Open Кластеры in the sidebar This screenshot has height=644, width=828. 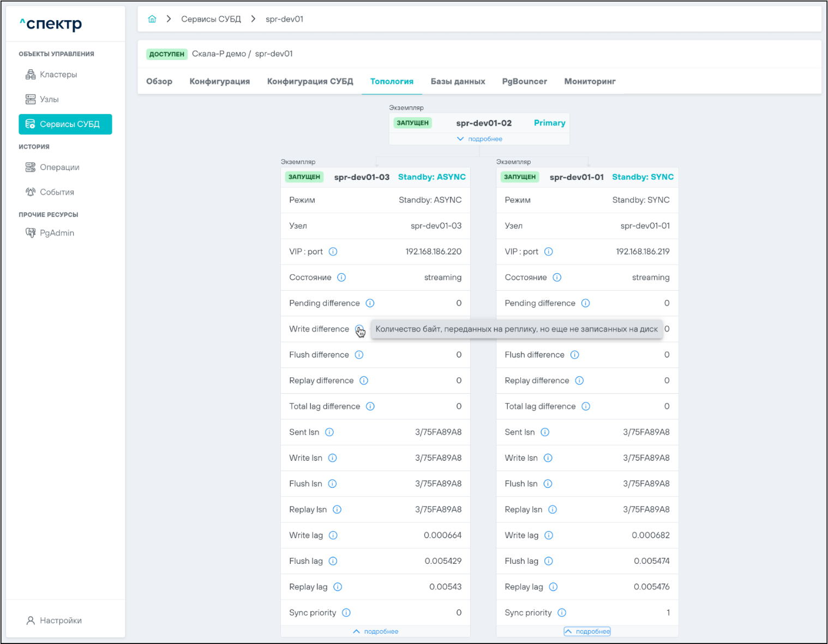58,75
